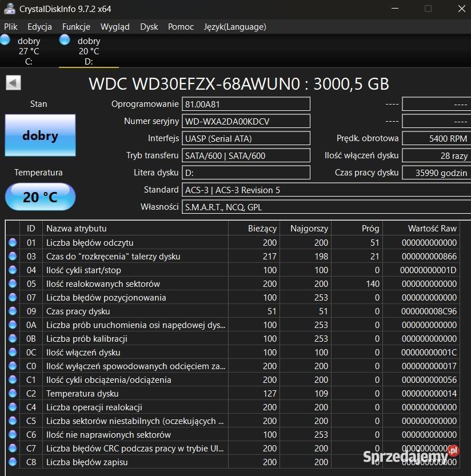The height and width of the screenshot is (476, 471).
Task: Click the CrystalDiskInfo app icon in title bar
Action: [9, 9]
